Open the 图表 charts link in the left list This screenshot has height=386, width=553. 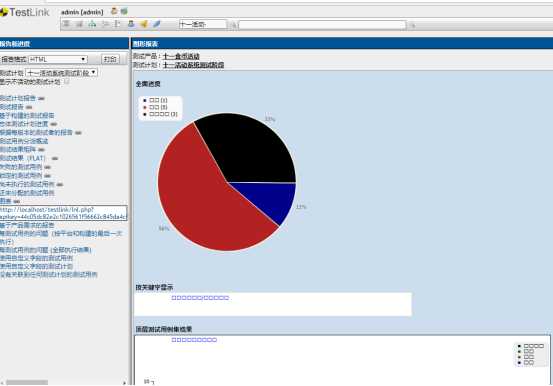tap(5, 201)
